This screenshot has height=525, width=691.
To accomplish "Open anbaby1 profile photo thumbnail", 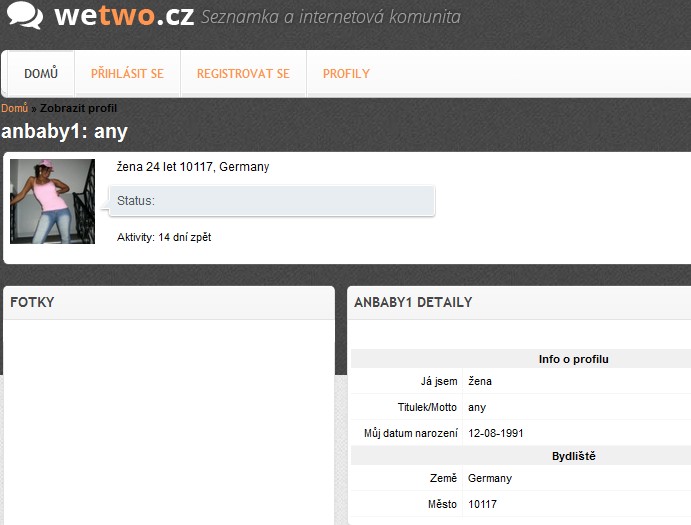I will 52,201.
